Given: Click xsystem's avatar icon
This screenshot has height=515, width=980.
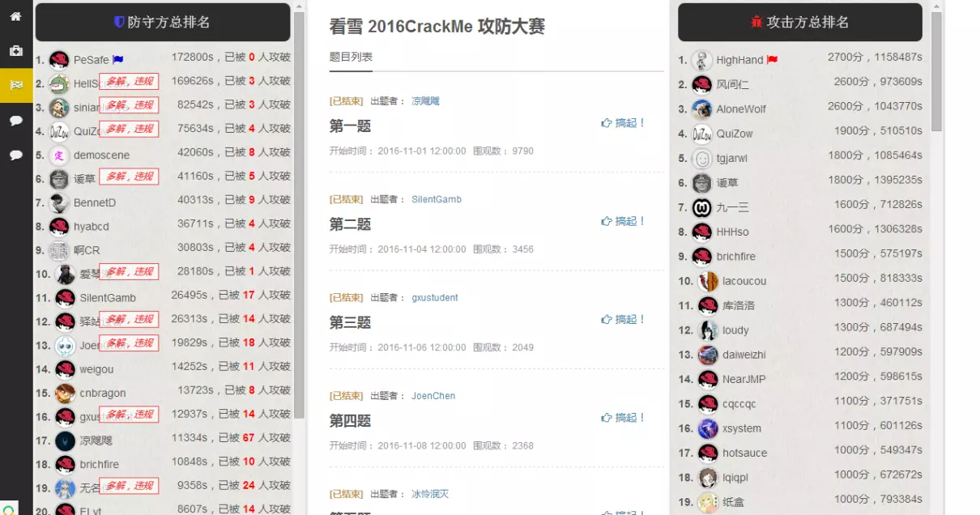Looking at the screenshot, I should (708, 428).
